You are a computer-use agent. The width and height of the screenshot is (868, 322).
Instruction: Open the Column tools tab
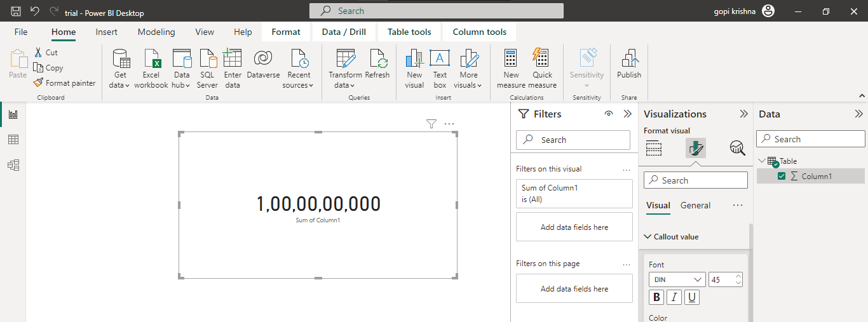click(x=480, y=32)
